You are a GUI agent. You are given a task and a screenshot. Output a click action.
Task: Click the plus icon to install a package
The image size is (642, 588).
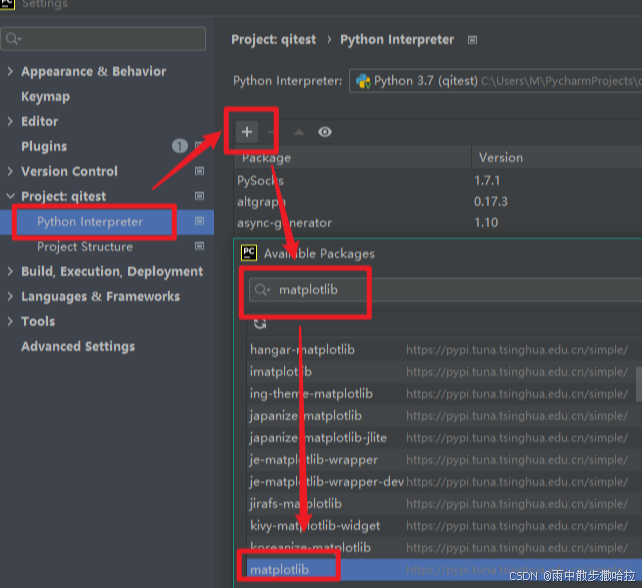[x=247, y=132]
